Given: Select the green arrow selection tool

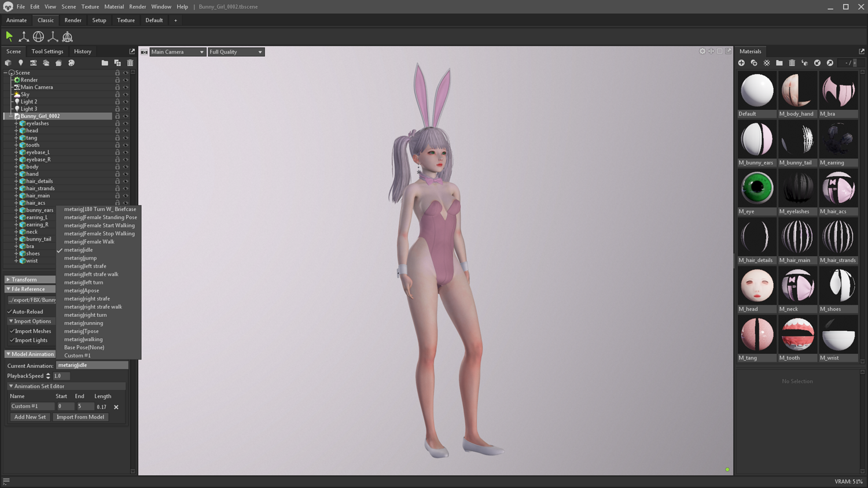Looking at the screenshot, I should coord(9,36).
